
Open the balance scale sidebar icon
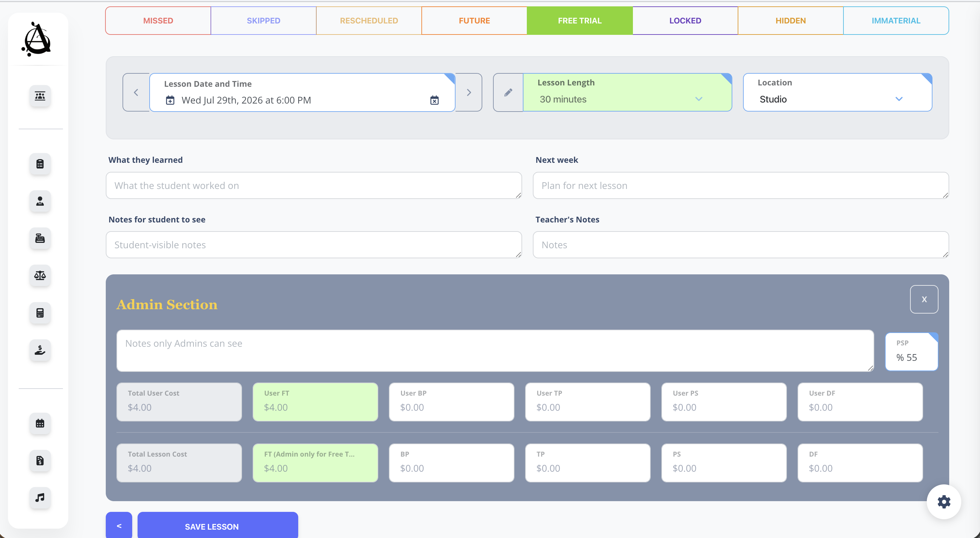pos(40,275)
